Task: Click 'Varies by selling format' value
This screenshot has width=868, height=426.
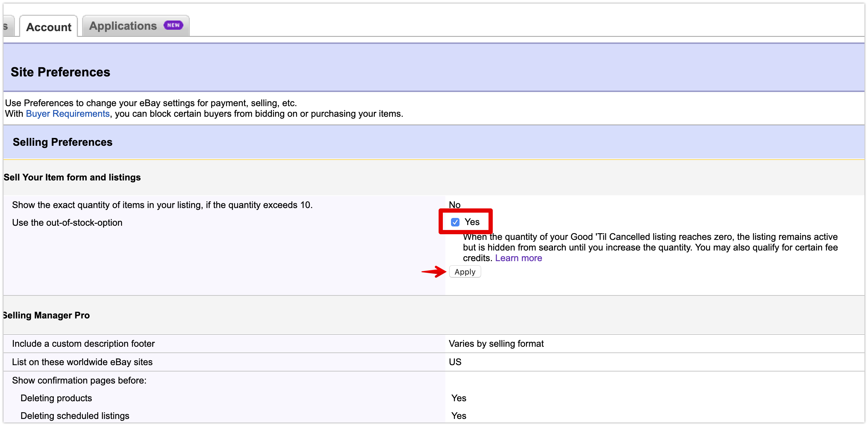Action: pyautogui.click(x=496, y=344)
